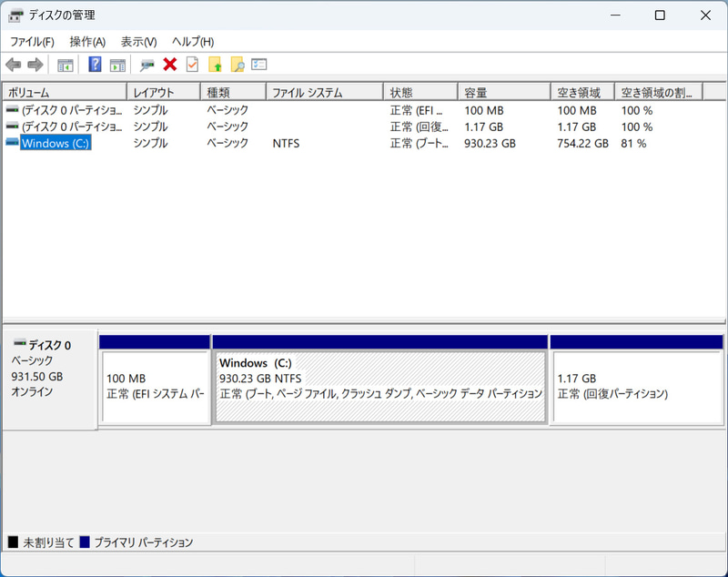
Task: Click the ディスク 0 disk label panel
Action: pos(50,380)
